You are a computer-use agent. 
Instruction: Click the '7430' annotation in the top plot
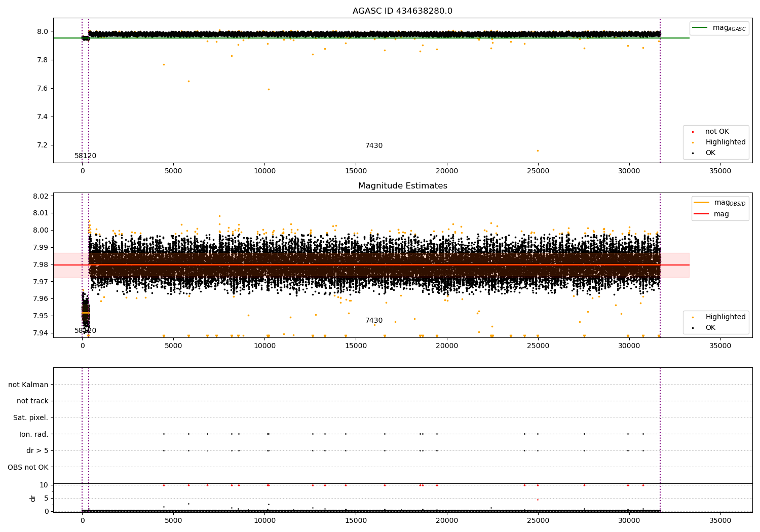pos(374,146)
